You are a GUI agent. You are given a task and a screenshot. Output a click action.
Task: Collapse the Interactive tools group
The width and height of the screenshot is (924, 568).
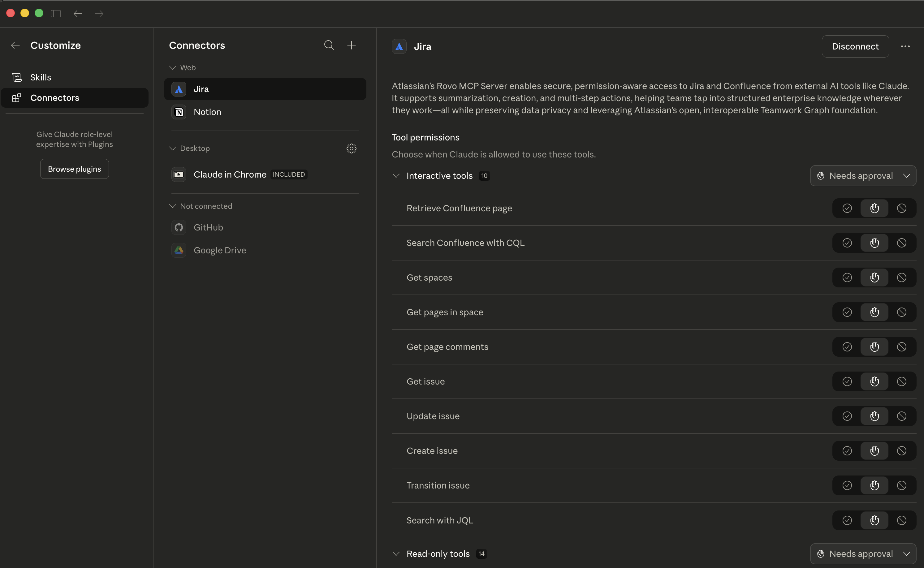point(396,176)
